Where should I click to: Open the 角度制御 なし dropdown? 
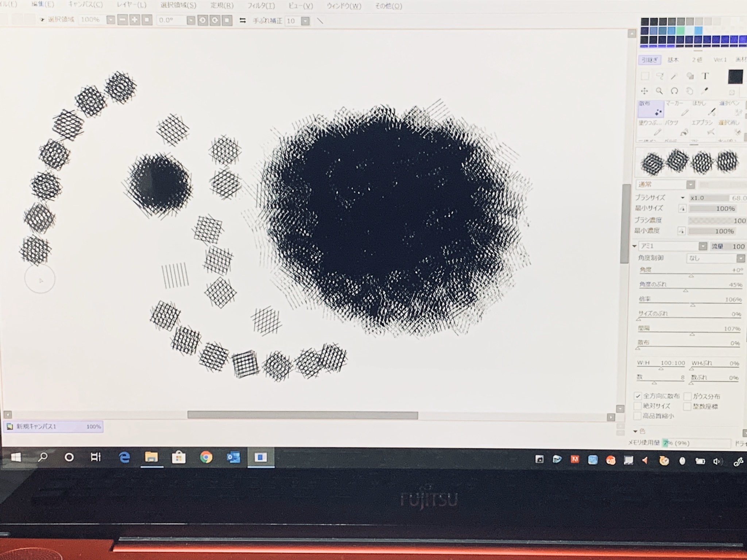tap(740, 258)
